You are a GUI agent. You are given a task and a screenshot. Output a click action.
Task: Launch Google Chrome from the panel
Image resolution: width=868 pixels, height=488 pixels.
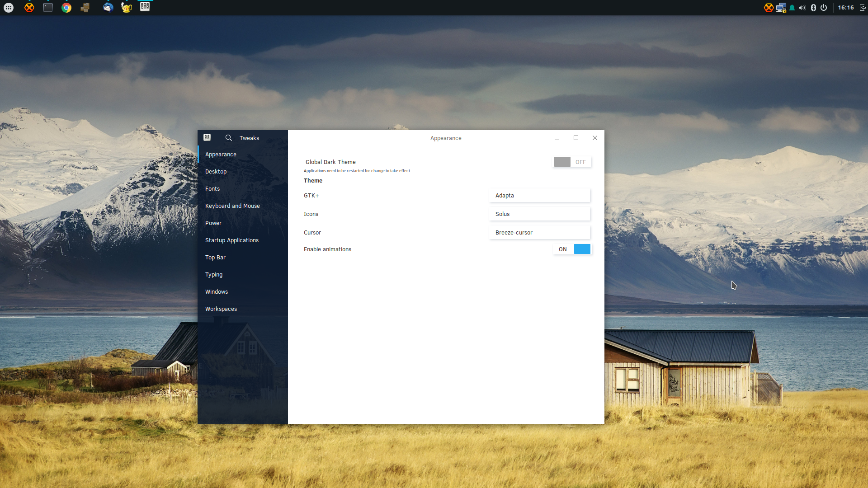pyautogui.click(x=66, y=8)
